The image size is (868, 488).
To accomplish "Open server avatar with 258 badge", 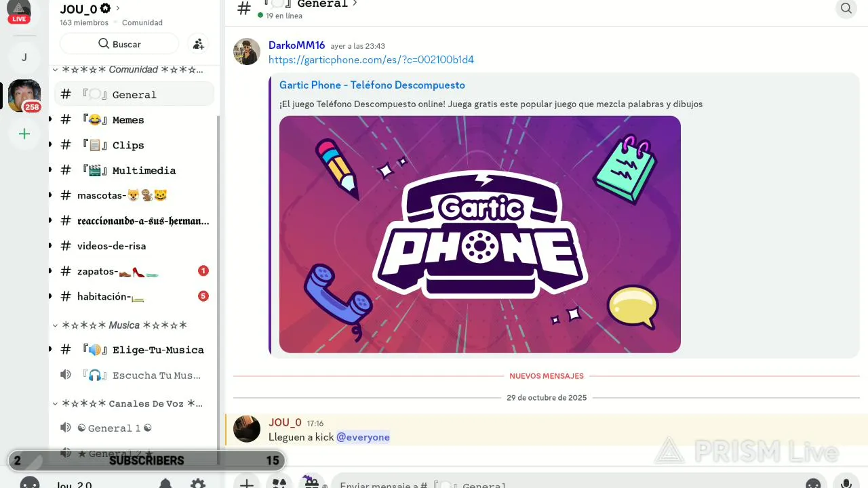I will (24, 96).
